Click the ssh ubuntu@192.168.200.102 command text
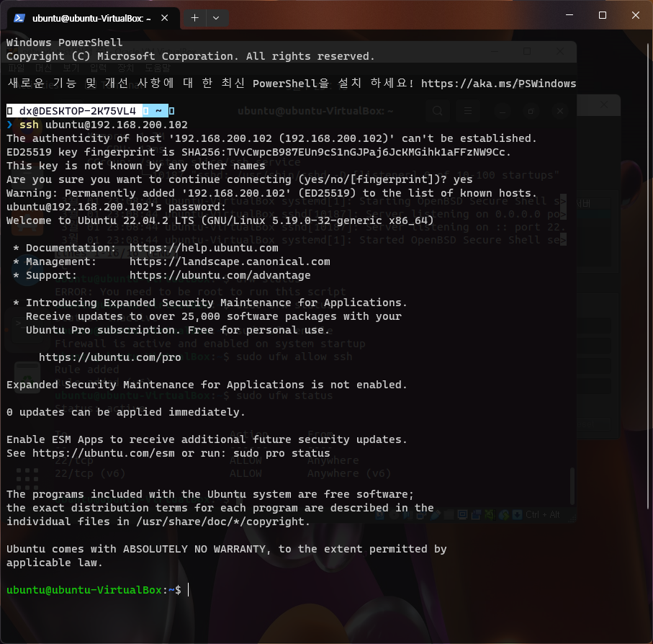The width and height of the screenshot is (653, 644). tap(104, 125)
